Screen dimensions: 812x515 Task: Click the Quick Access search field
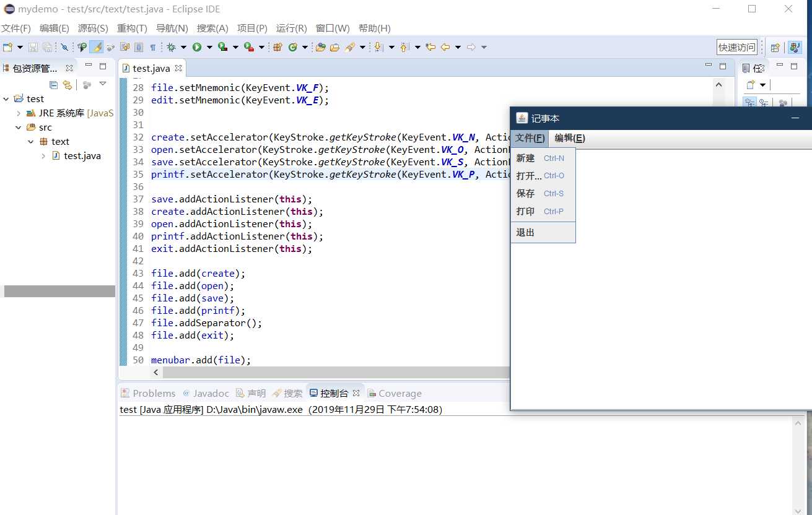tap(737, 47)
